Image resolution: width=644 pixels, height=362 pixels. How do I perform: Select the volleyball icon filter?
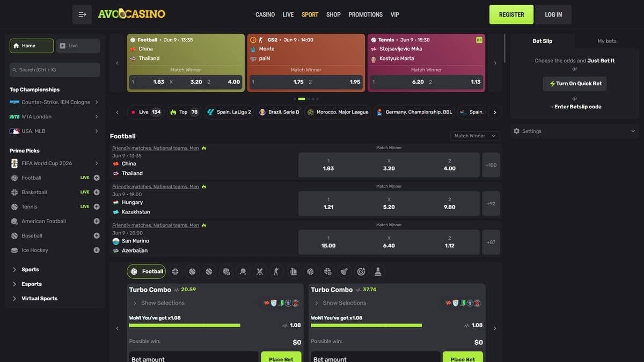click(x=310, y=271)
